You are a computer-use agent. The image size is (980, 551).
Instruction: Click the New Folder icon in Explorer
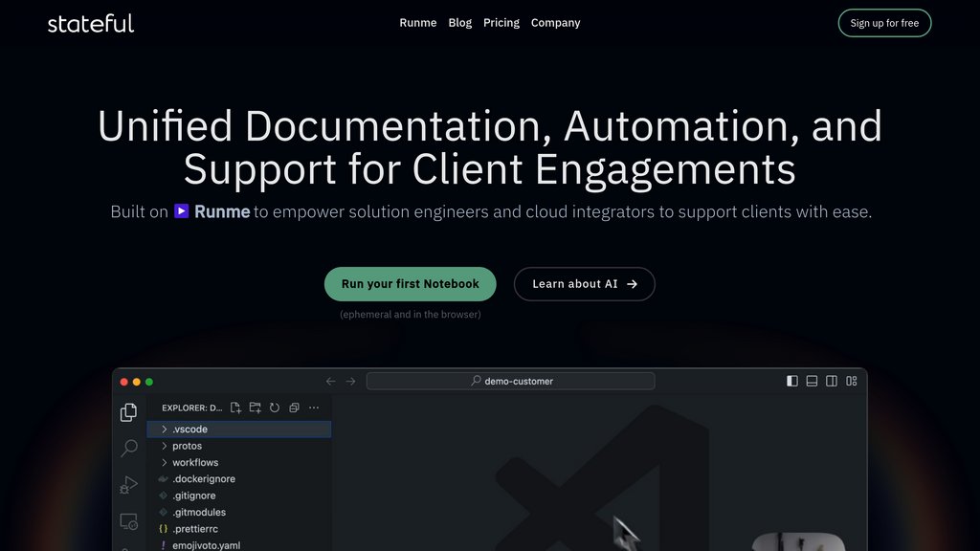tap(256, 408)
